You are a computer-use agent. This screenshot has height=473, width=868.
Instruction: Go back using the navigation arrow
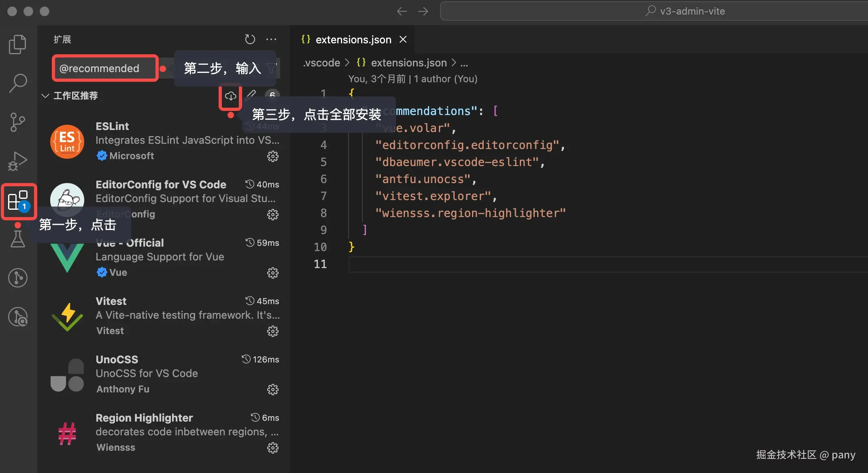tap(402, 11)
